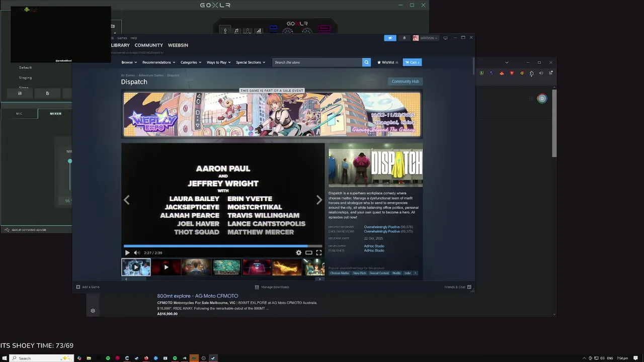This screenshot has width=644, height=362.
Task: Click AdHoc Studio developer link
Action: point(374,246)
